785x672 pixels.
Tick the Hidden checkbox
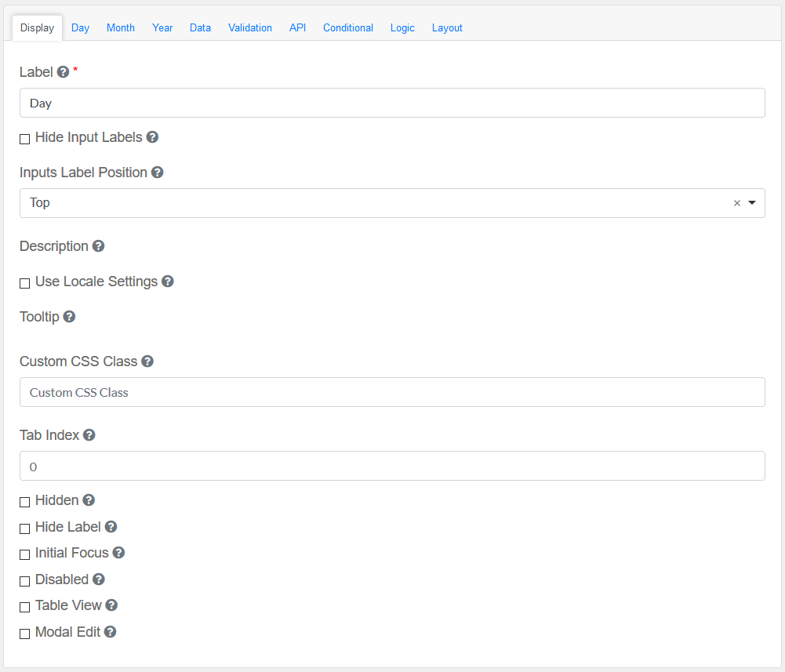click(25, 502)
